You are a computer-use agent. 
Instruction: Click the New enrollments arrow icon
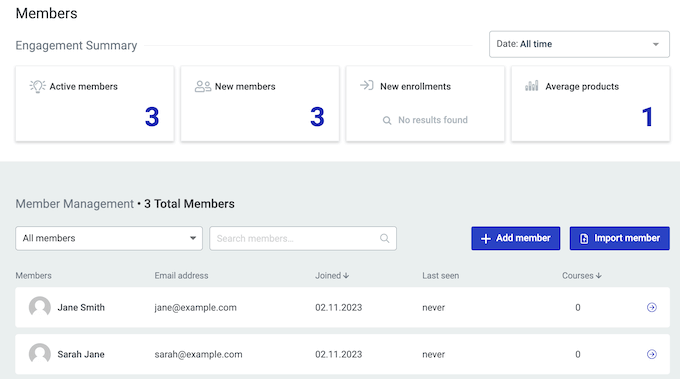[x=367, y=85]
